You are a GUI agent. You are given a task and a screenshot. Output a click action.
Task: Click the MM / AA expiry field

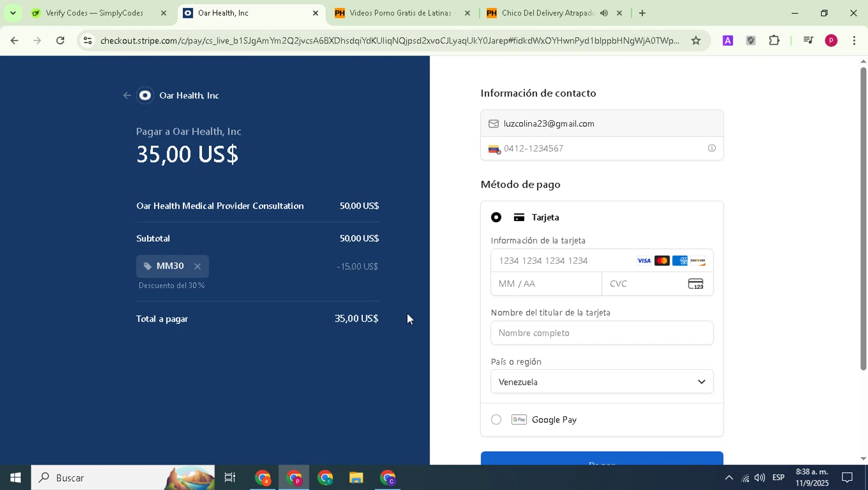(546, 284)
